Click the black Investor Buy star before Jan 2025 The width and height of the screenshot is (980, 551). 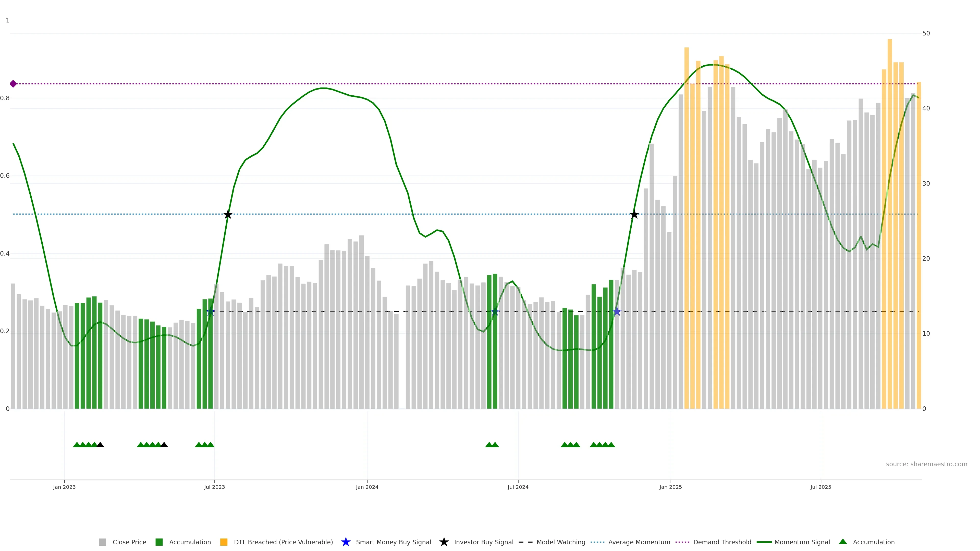point(634,215)
